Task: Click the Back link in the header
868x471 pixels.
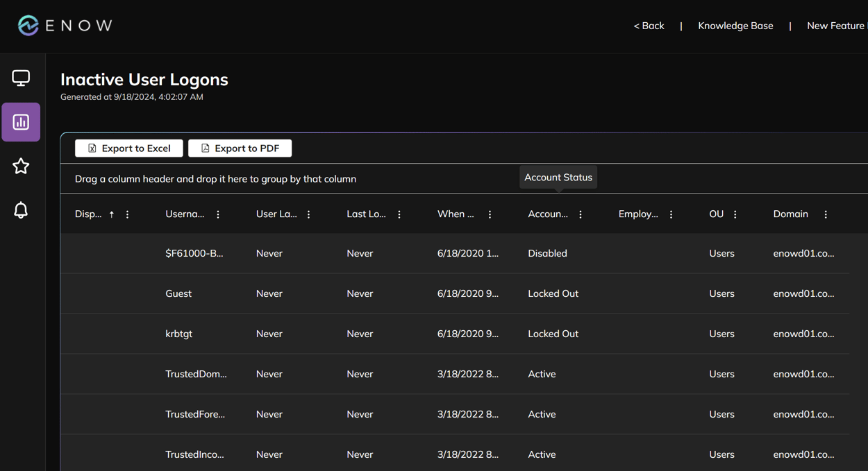Action: click(x=648, y=25)
